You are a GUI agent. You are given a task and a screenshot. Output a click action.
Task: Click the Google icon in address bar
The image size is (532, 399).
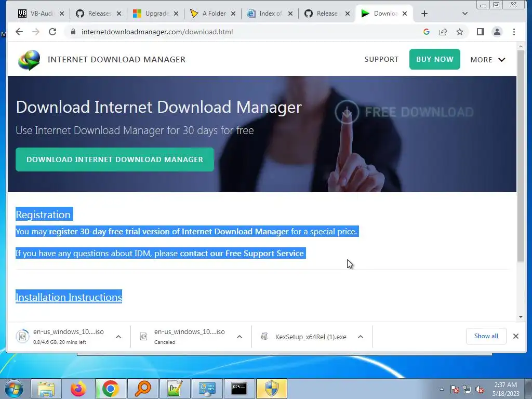pos(427,32)
